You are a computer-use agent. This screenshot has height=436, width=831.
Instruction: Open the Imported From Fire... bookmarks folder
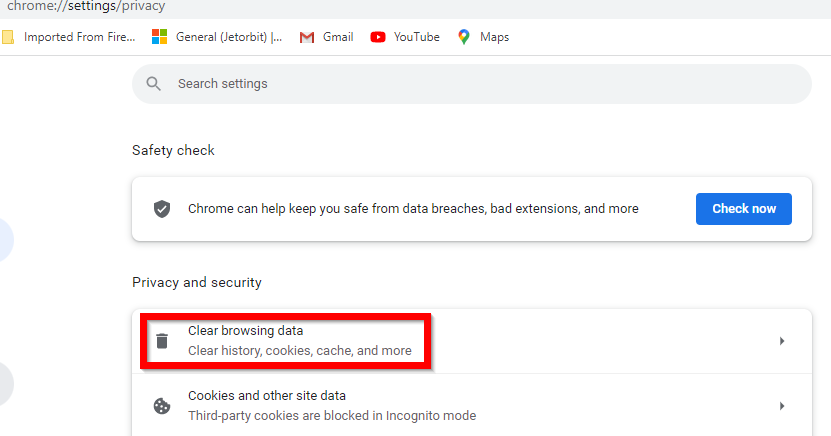(x=79, y=37)
